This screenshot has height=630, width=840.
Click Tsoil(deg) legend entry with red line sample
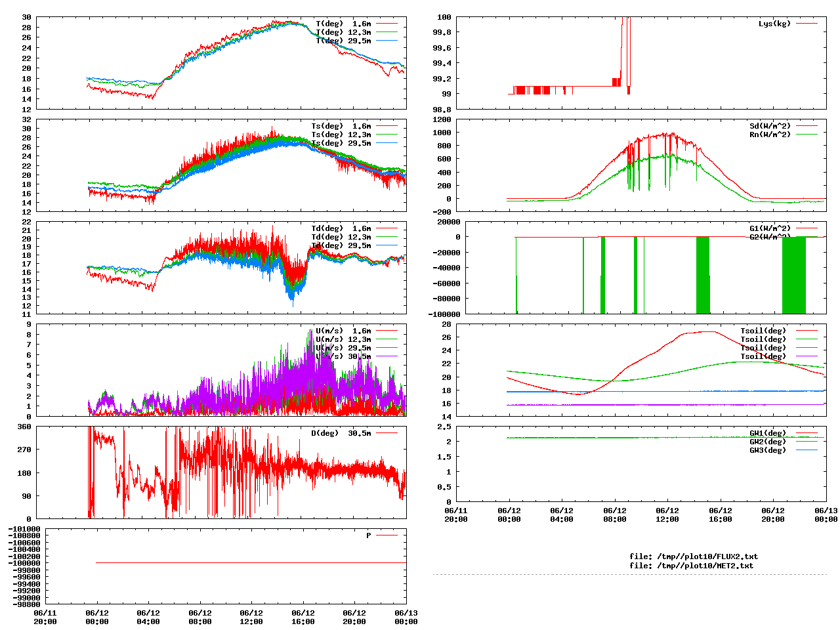763,331
